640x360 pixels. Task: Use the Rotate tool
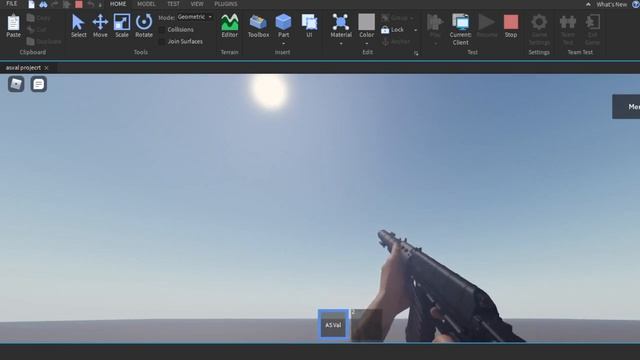click(144, 22)
